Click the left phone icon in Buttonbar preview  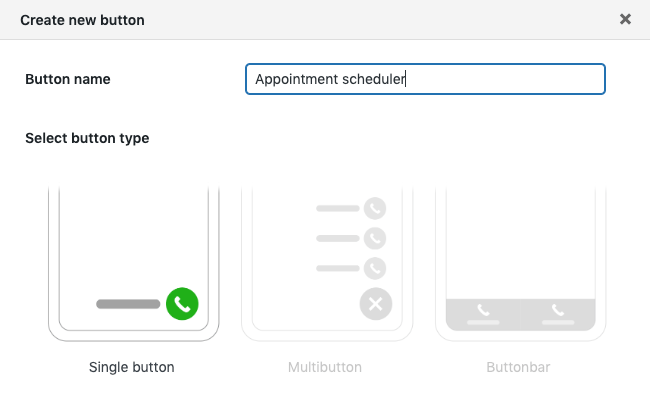(483, 310)
